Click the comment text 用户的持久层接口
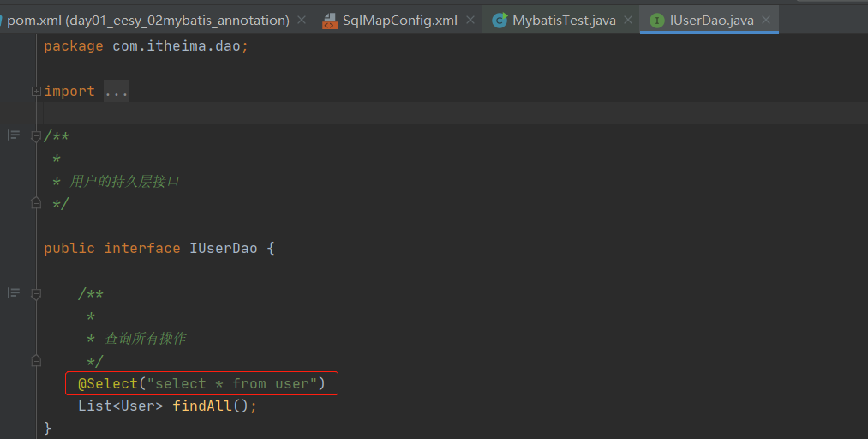The height and width of the screenshot is (439, 868). 124,182
